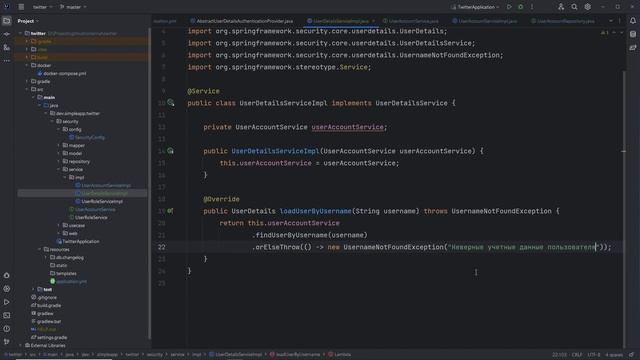Select UserRoleServiceImpl in project tree
The width and height of the screenshot is (640, 360).
(99, 201)
